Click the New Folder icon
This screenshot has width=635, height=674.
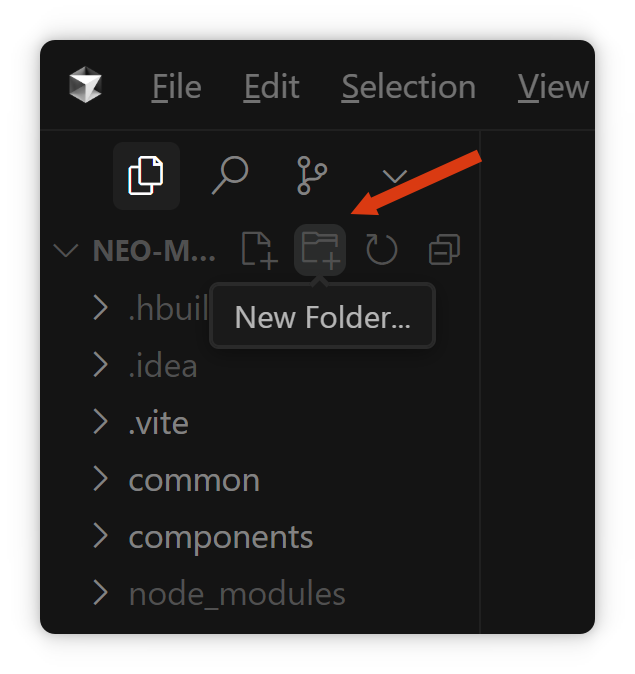click(x=320, y=250)
